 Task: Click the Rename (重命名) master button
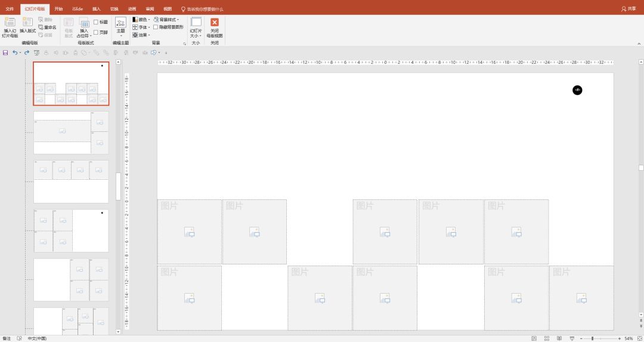[47, 27]
